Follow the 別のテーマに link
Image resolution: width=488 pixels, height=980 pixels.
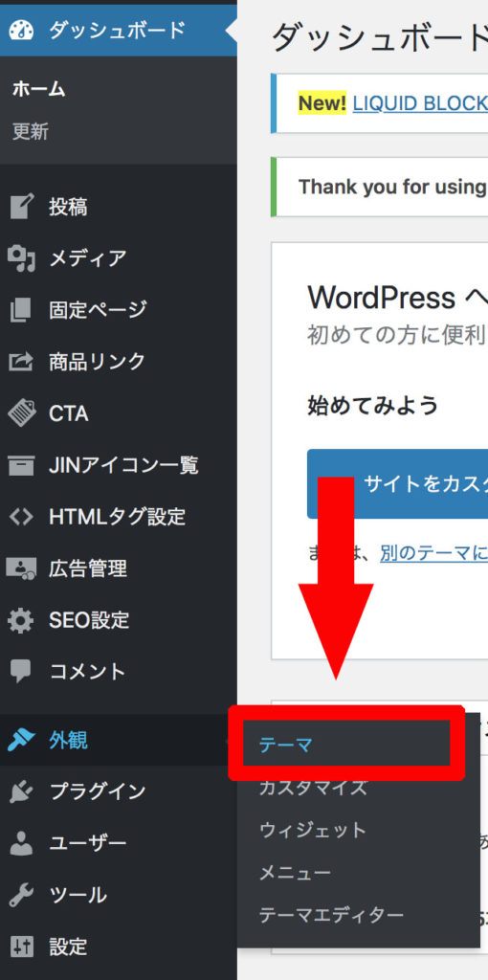click(x=433, y=554)
